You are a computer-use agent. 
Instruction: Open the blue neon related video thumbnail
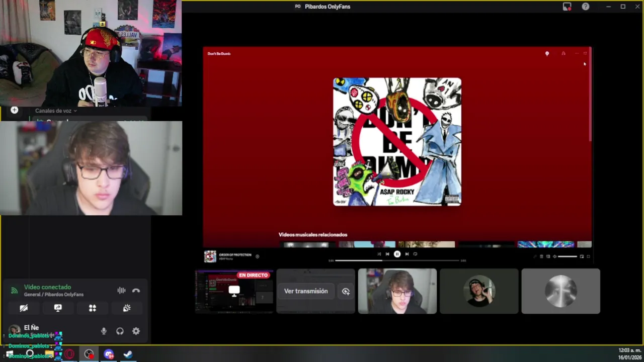pos(546,245)
